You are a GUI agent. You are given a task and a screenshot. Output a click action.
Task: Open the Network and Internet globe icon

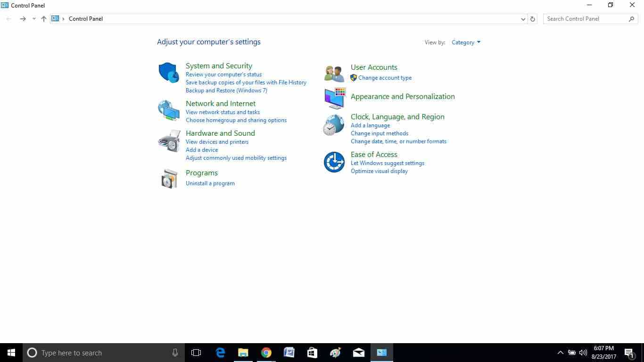(168, 110)
